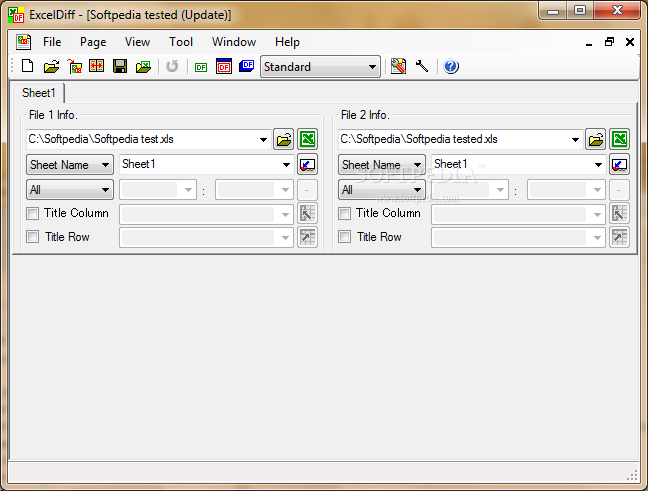This screenshot has height=491, width=648.
Task: Click the ExcelDiff document icon beside File menu
Action: pyautogui.click(x=24, y=42)
